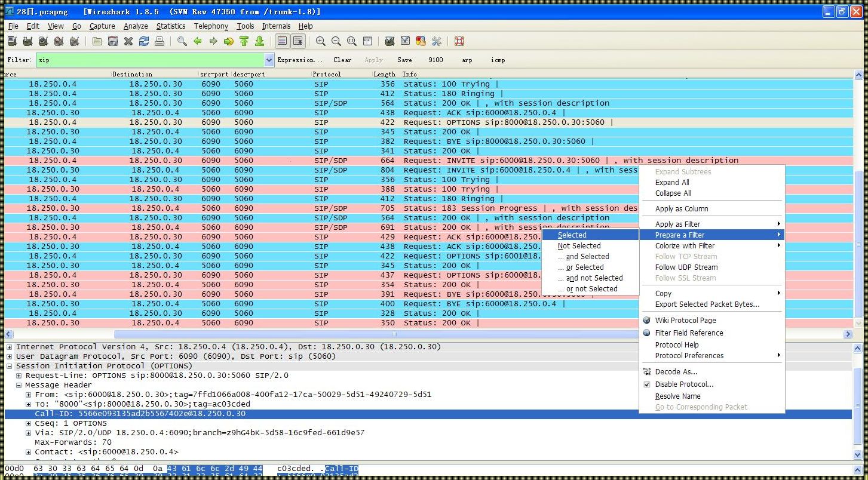Screen dimensions: 868x480
Task: Start a new live capture icon
Action: [43, 41]
